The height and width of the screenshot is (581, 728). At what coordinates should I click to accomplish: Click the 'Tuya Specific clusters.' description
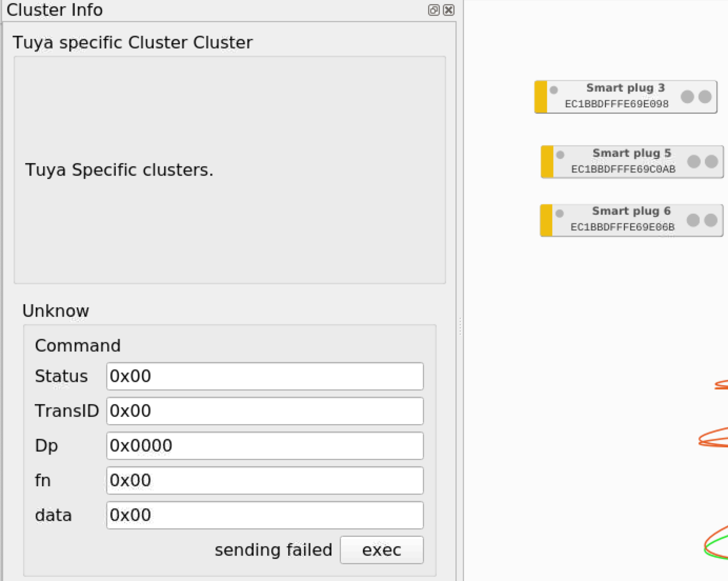(119, 170)
